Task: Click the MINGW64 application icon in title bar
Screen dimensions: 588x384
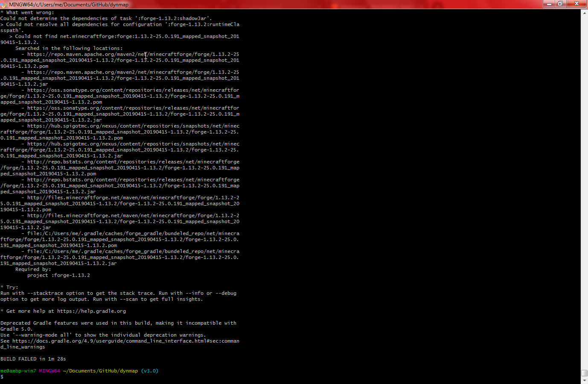Action: tap(4, 4)
